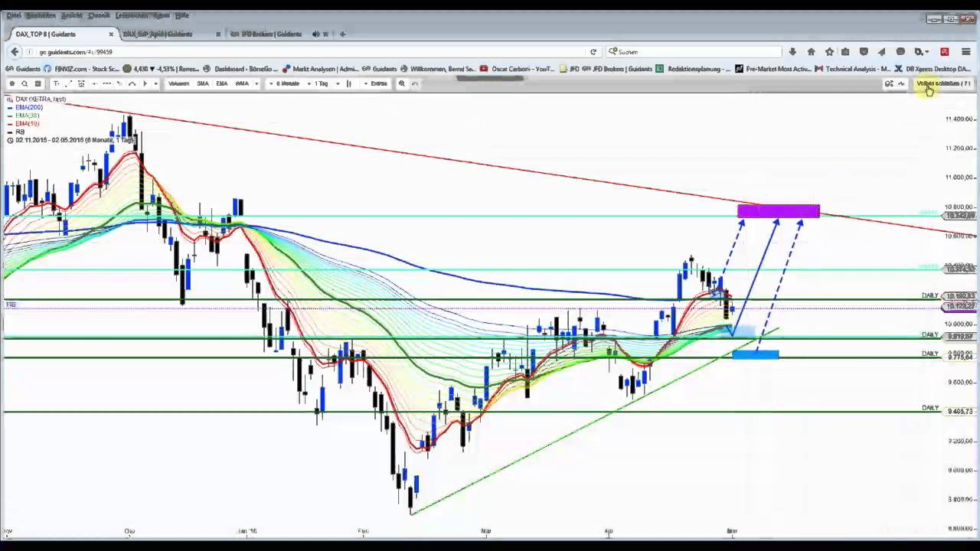Add the Volumen indicator
980x551 pixels.
pyautogui.click(x=178, y=83)
